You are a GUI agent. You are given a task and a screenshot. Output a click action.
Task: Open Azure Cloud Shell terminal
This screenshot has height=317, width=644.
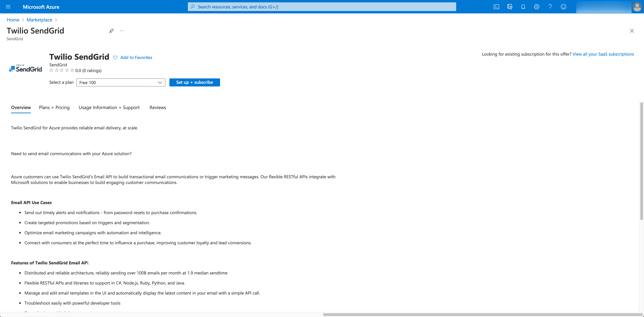(496, 7)
